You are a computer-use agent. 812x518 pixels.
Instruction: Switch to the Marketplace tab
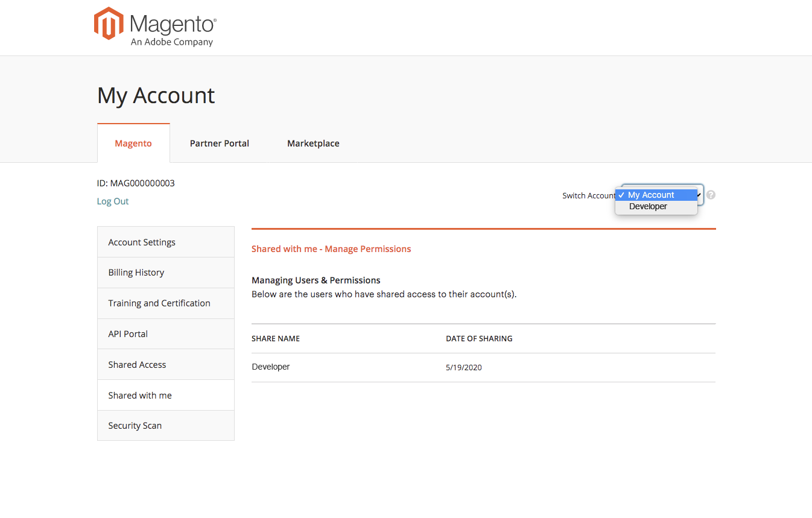click(x=313, y=144)
